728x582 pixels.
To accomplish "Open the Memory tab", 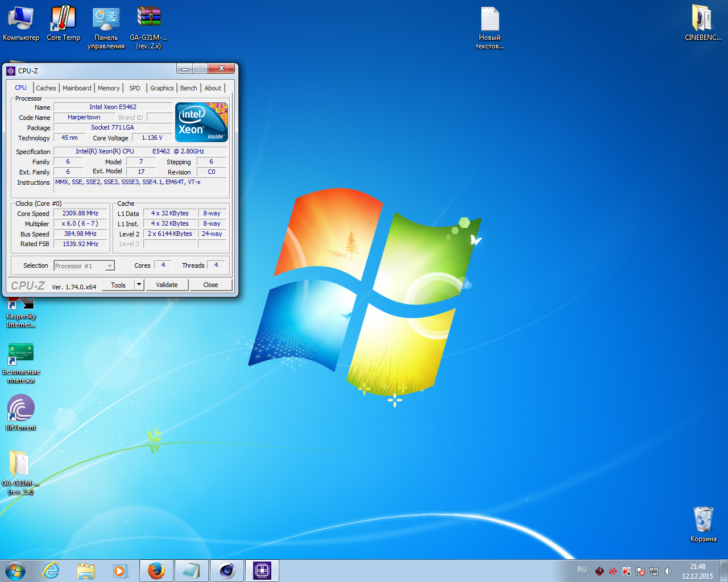I will click(109, 88).
